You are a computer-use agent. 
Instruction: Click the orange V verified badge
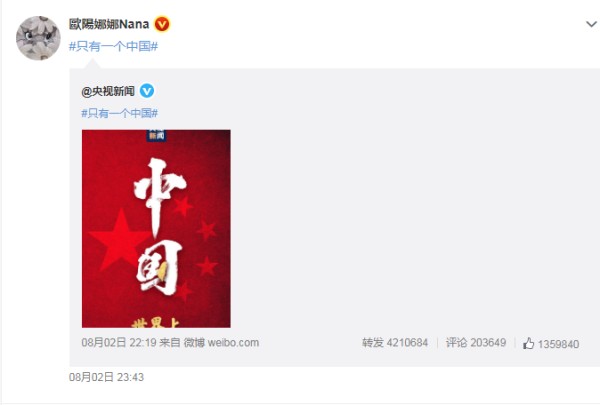point(162,24)
